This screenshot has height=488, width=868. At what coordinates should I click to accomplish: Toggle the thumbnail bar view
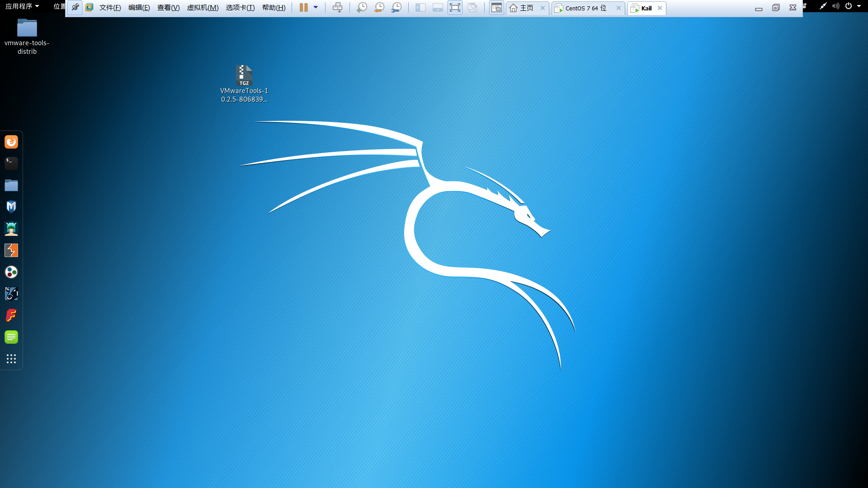[438, 7]
